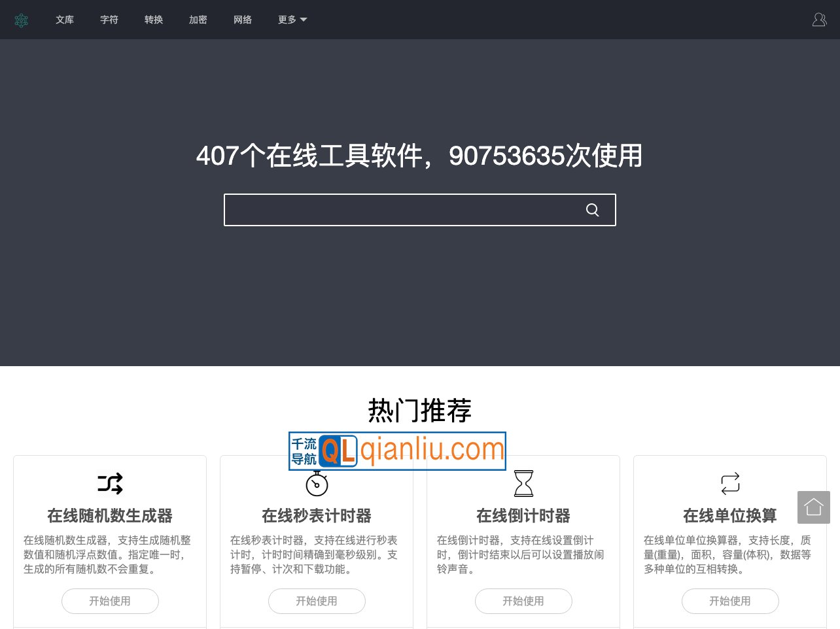The width and height of the screenshot is (840, 629).
Task: Click the site logo icon
Action: pyautogui.click(x=21, y=20)
